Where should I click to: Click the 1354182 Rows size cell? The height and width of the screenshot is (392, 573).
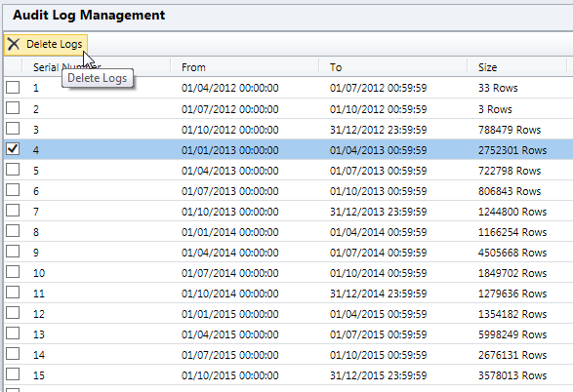click(x=512, y=314)
